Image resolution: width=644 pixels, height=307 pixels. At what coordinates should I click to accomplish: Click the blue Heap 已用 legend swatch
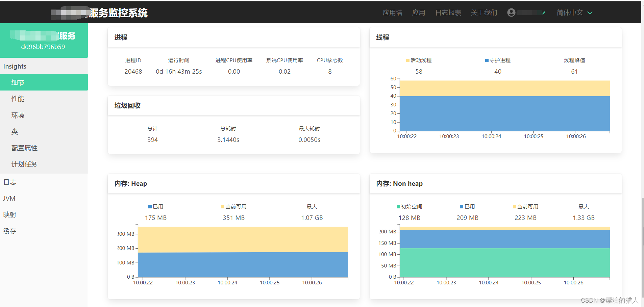point(150,207)
